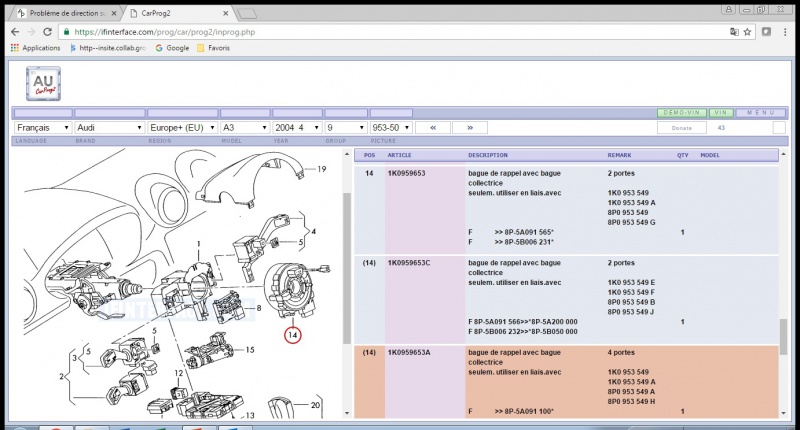800x430 pixels.
Task: Open the Favoris bookmarks folder
Action: pyautogui.click(x=213, y=48)
